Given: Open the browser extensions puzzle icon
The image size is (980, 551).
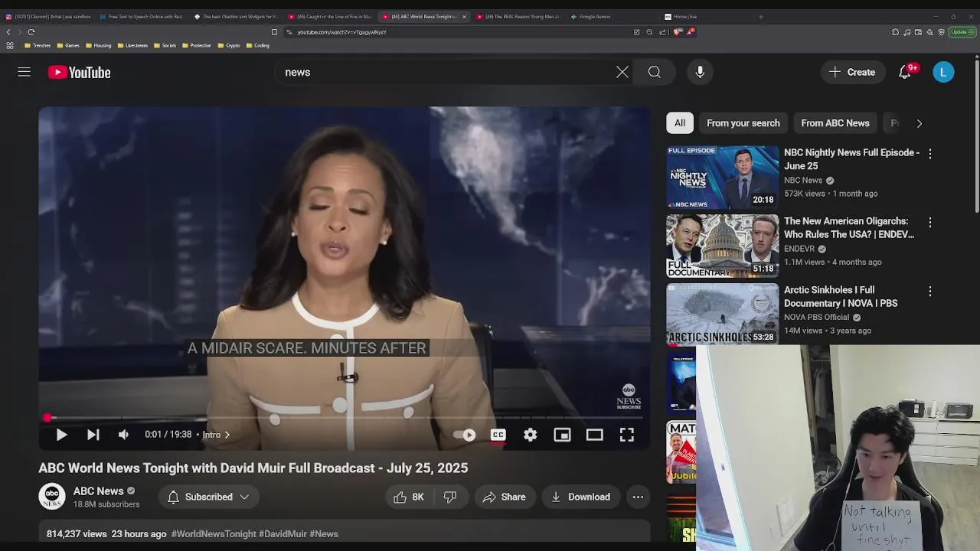Looking at the screenshot, I should (895, 32).
